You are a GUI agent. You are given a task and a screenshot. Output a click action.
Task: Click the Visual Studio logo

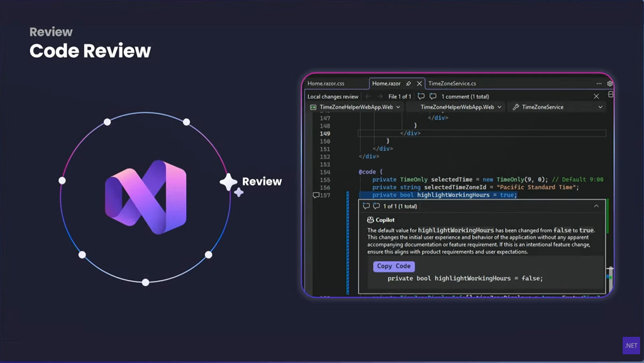145,197
